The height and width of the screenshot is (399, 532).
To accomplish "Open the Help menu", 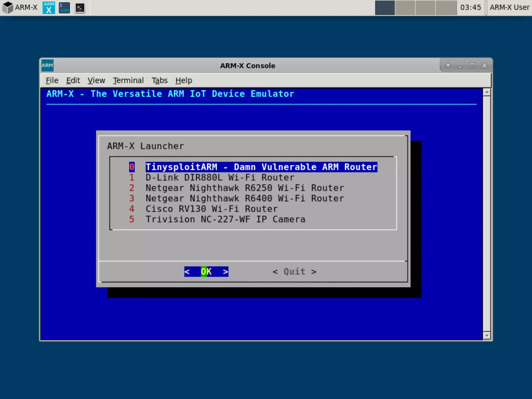I will click(x=184, y=81).
